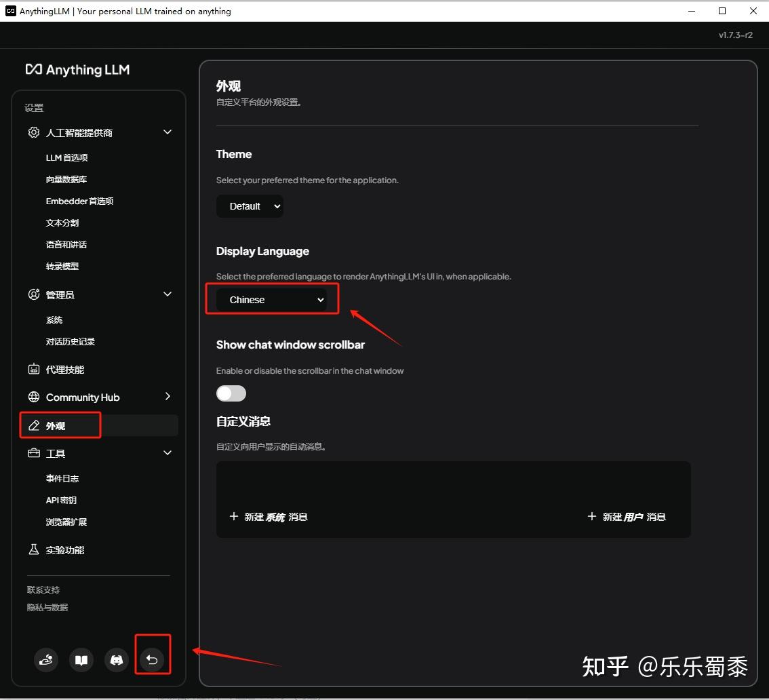Toggle the chat window scrollbar switch
The width and height of the screenshot is (769, 700).
click(231, 393)
